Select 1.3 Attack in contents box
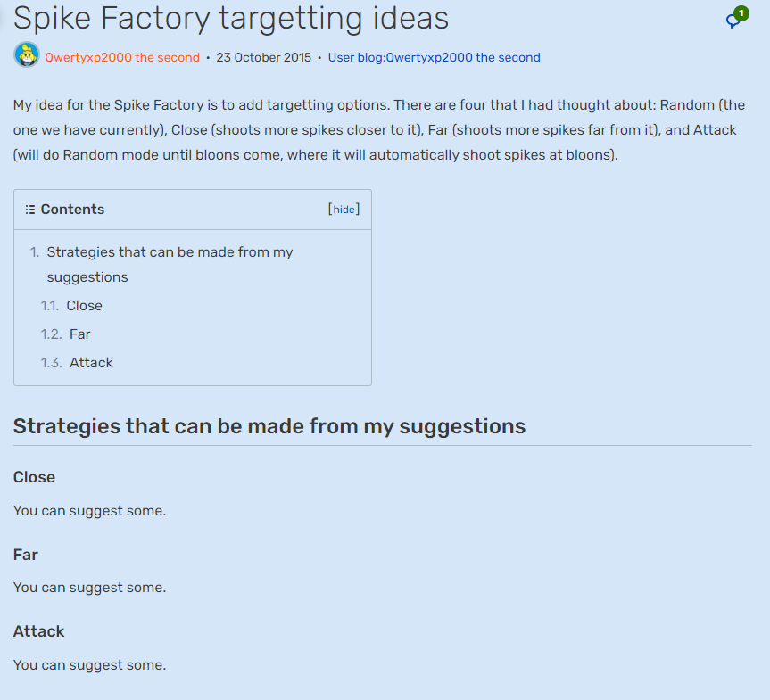The image size is (770, 700). pos(91,363)
